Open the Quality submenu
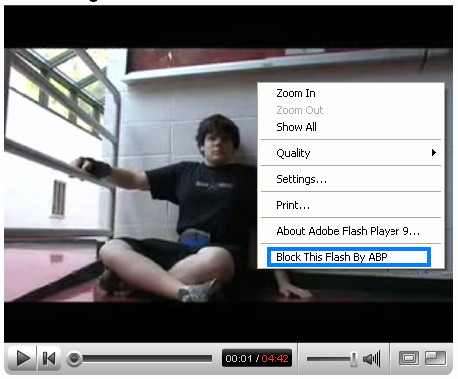This screenshot has width=458, height=379. click(x=351, y=153)
